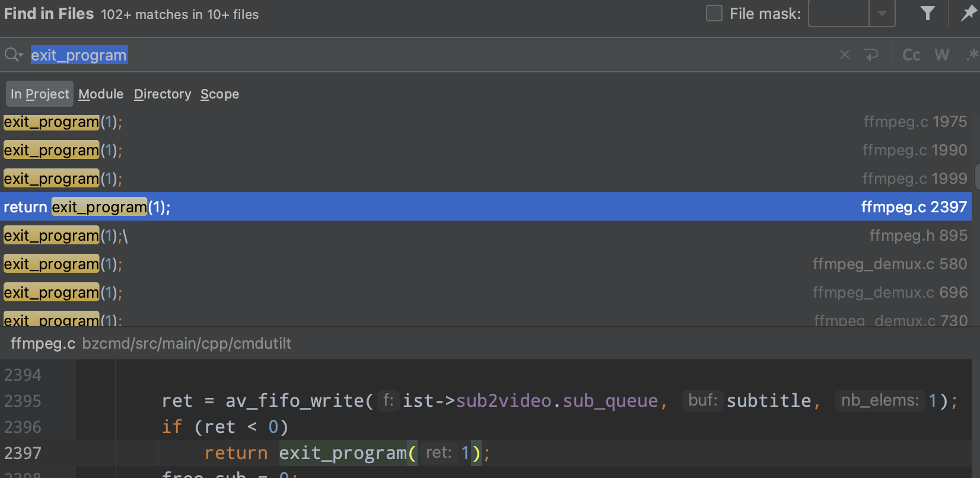The width and height of the screenshot is (980, 478).
Task: Select result at ffmpeg.c 1975
Action: click(486, 122)
